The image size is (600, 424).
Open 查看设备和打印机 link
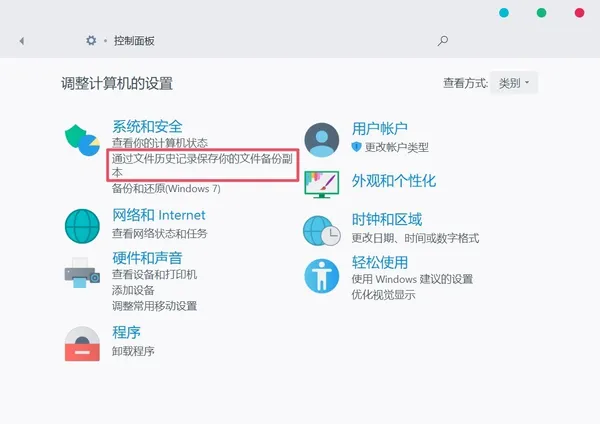[154, 274]
